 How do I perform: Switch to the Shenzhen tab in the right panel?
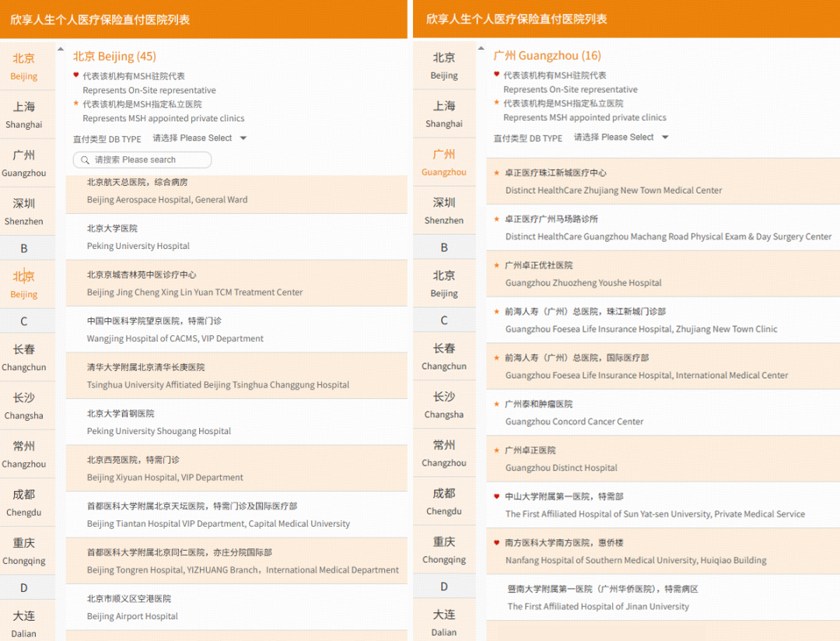pos(444,210)
